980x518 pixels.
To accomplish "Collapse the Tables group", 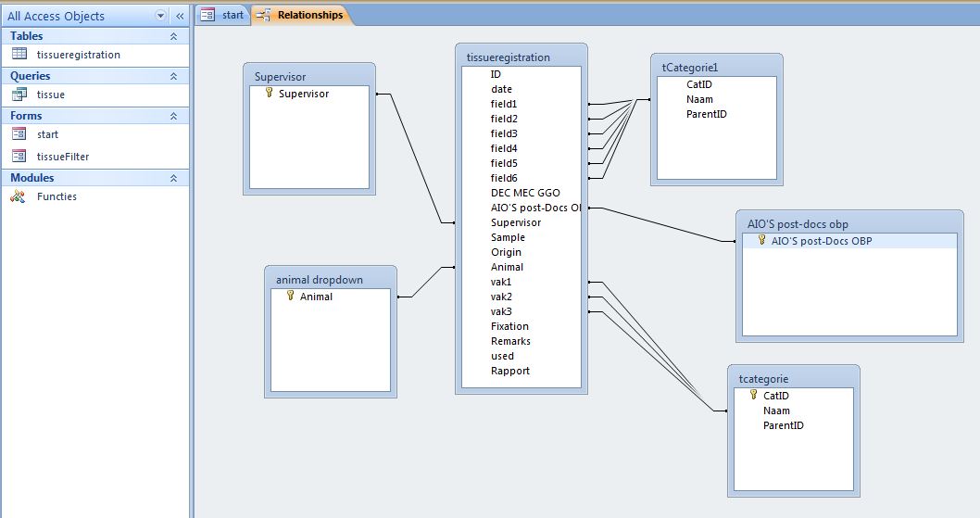I will click(174, 36).
